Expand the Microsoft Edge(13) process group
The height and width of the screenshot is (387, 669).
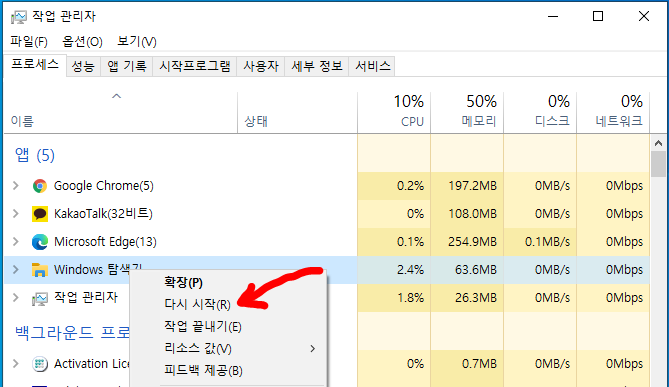click(x=16, y=242)
